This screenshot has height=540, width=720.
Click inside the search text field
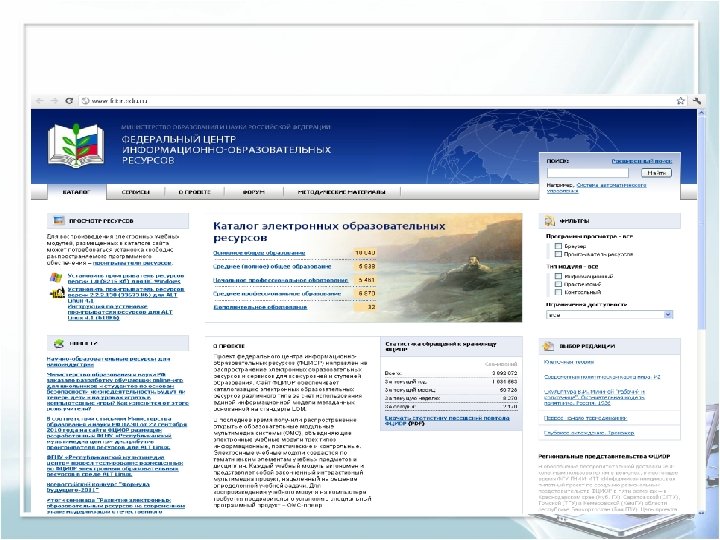point(588,173)
